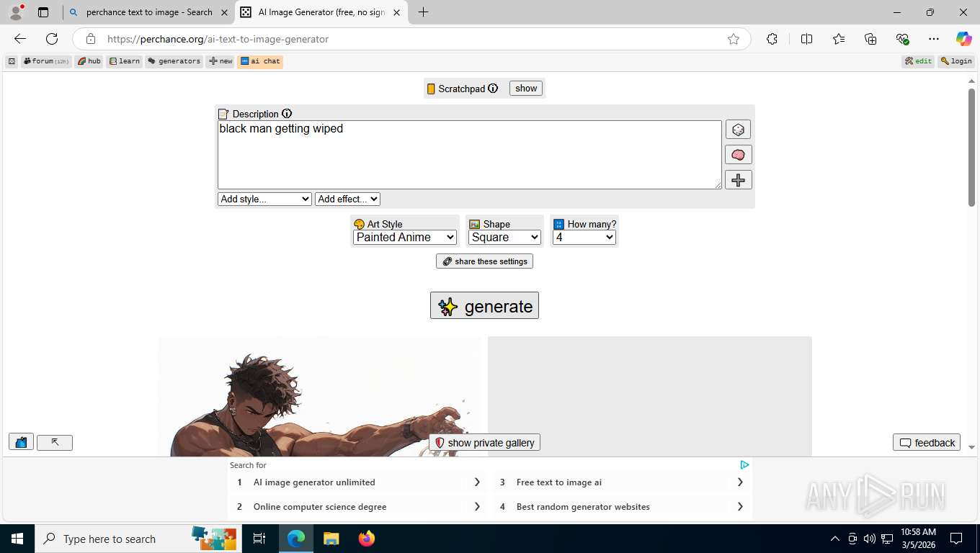Open the Shape Square dropdown
This screenshot has width=980, height=553.
coord(504,237)
